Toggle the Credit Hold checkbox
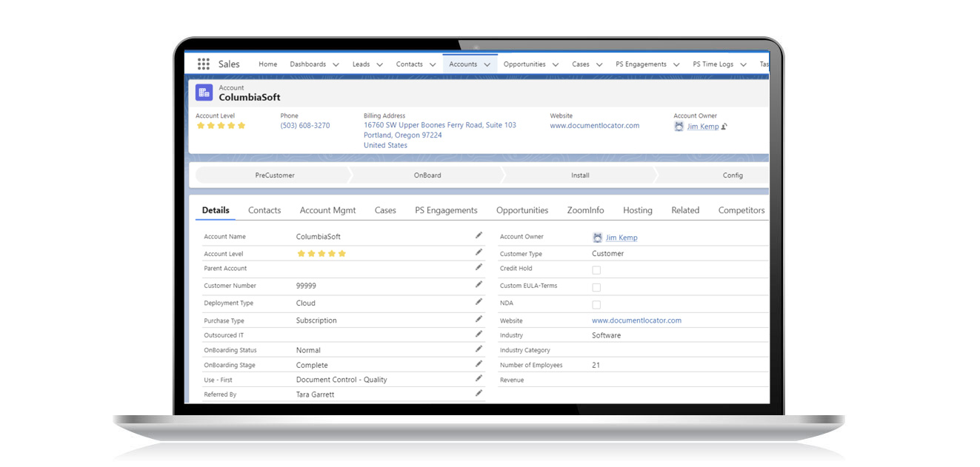The image size is (980, 467). [x=596, y=270]
